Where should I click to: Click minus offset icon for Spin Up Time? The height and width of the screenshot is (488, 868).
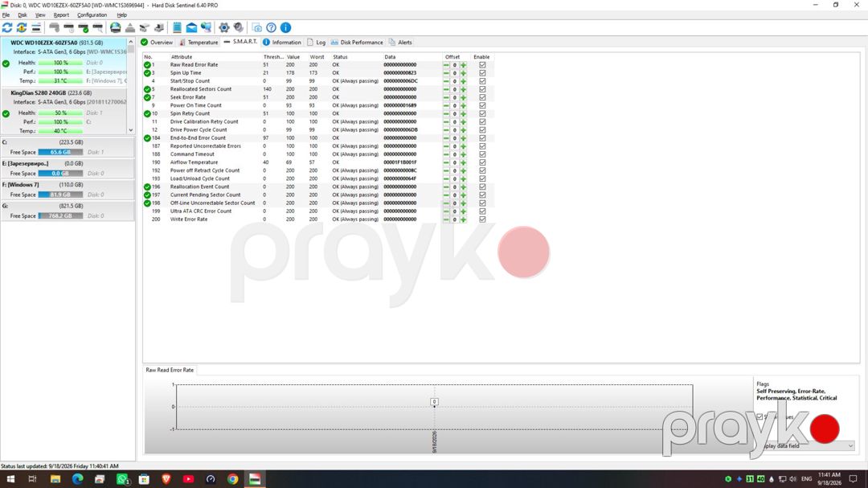(446, 73)
